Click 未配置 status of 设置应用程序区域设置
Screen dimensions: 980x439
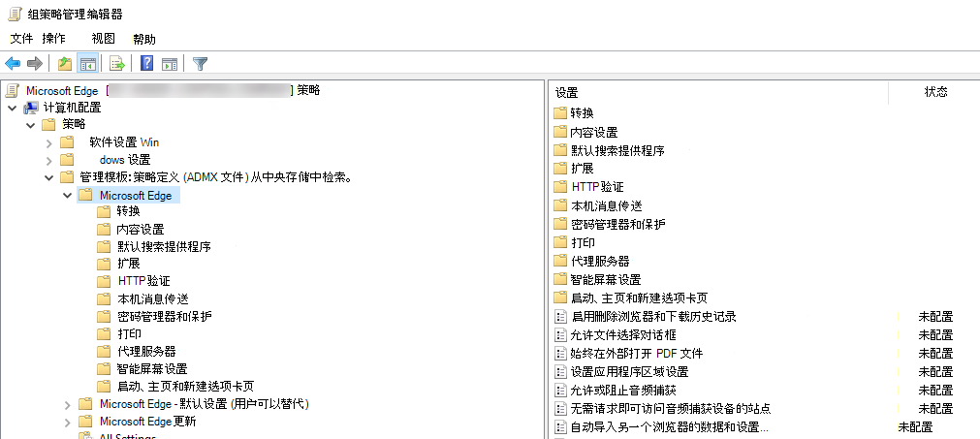[935, 372]
